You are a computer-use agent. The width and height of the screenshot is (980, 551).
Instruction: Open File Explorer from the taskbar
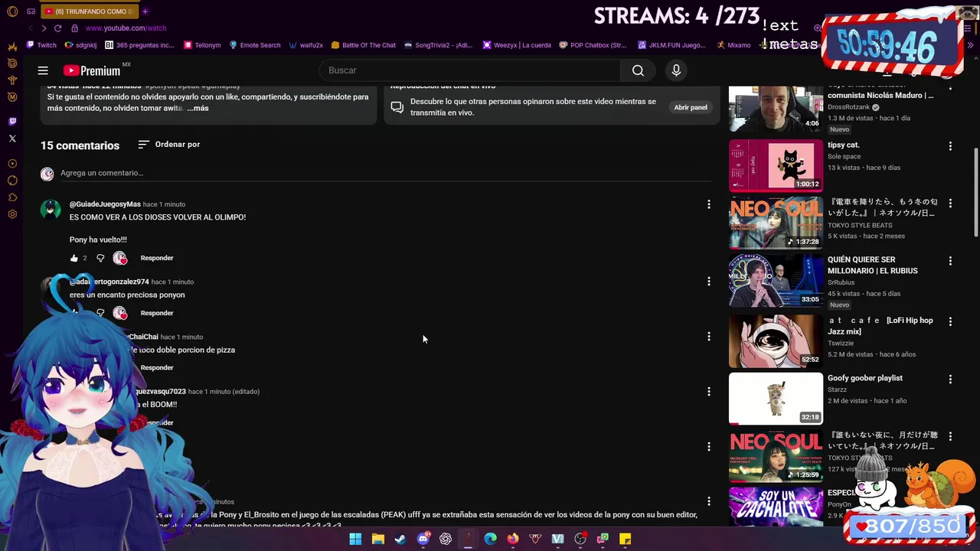[377, 539]
